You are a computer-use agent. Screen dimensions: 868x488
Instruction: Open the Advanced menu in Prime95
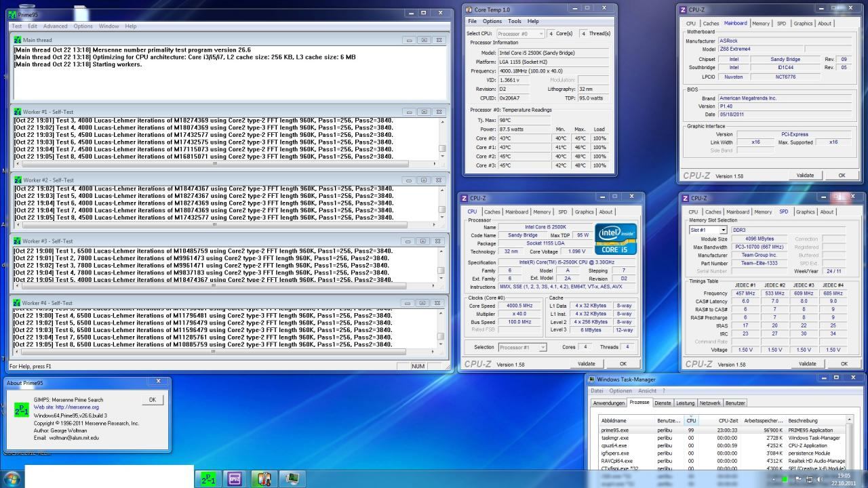[55, 26]
